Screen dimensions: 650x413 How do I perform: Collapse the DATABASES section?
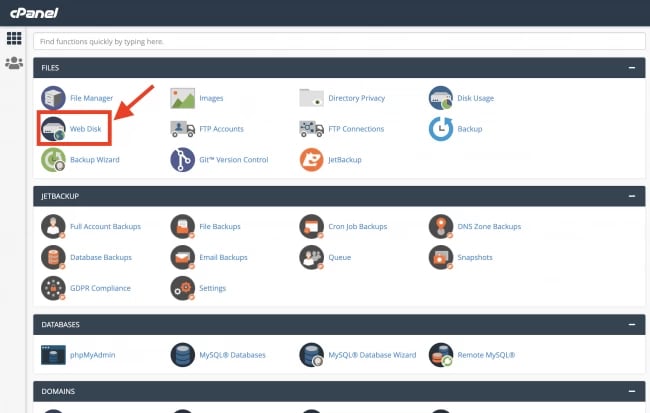[631, 324]
